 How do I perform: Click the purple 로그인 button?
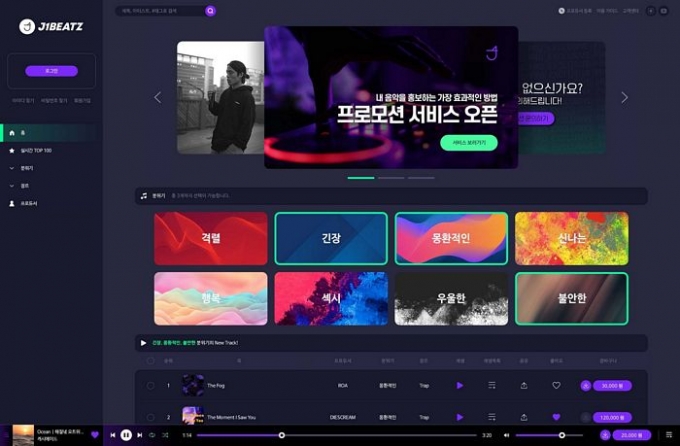(51, 71)
